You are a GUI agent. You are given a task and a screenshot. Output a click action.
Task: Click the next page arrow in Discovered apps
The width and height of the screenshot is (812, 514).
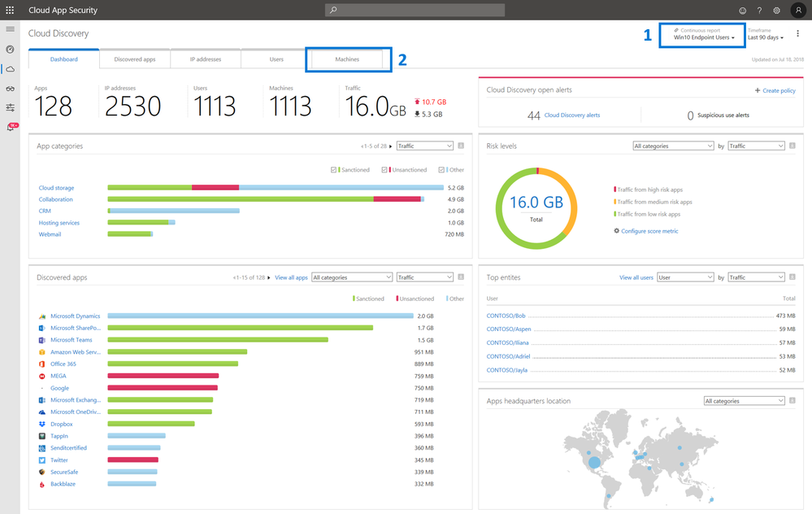(x=268, y=277)
